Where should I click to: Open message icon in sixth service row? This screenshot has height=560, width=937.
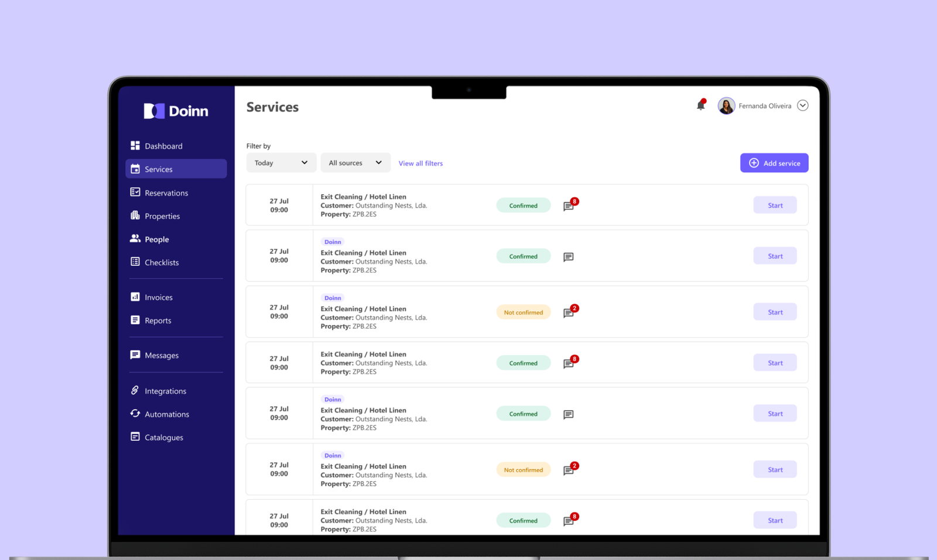(x=569, y=470)
